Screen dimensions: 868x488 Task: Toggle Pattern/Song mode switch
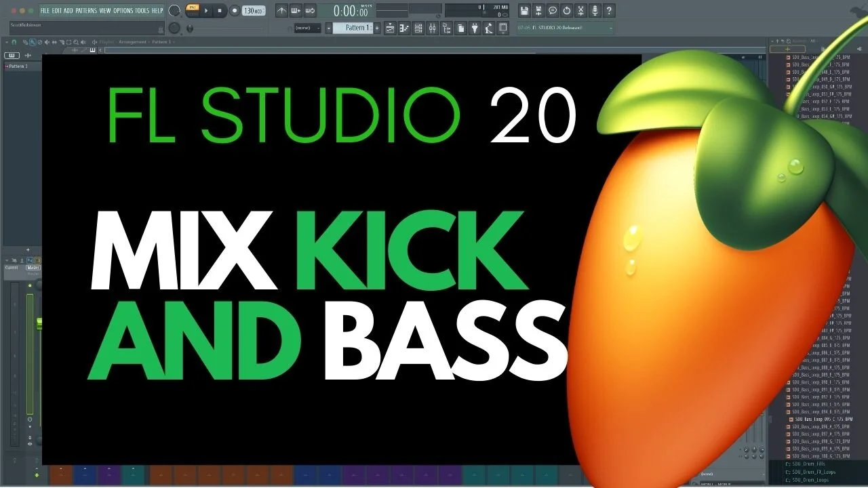coord(193,10)
